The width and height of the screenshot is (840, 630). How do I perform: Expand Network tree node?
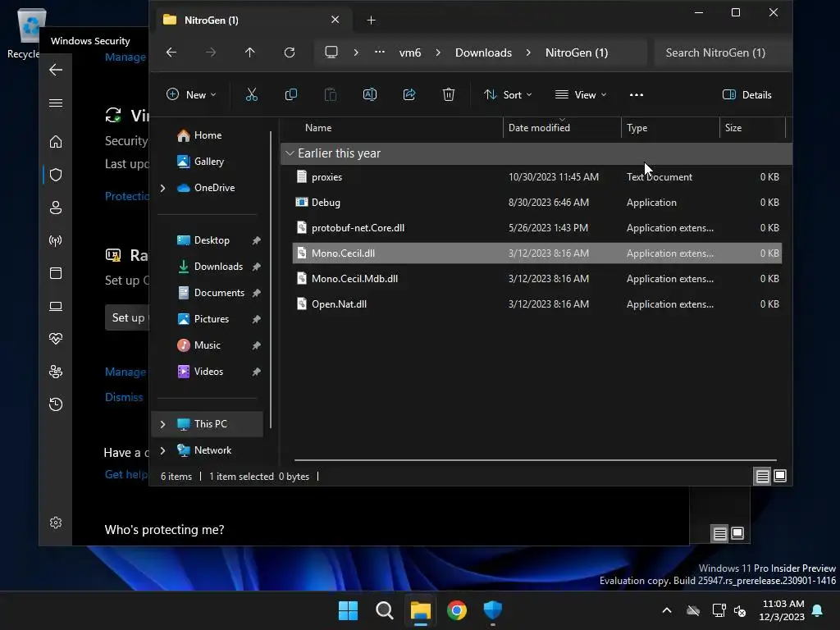click(163, 450)
